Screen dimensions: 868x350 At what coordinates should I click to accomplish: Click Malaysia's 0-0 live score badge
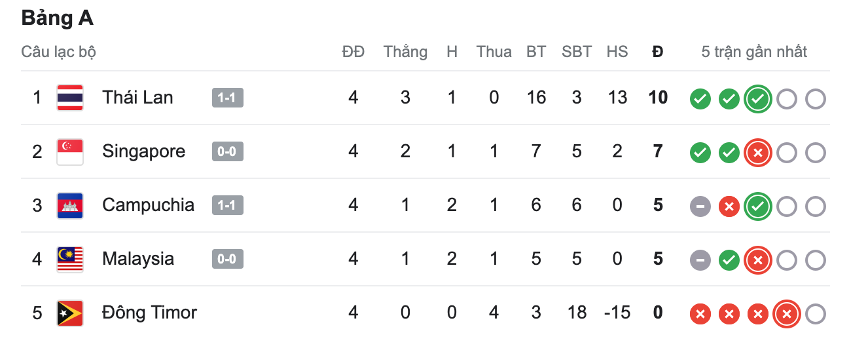[x=227, y=259]
